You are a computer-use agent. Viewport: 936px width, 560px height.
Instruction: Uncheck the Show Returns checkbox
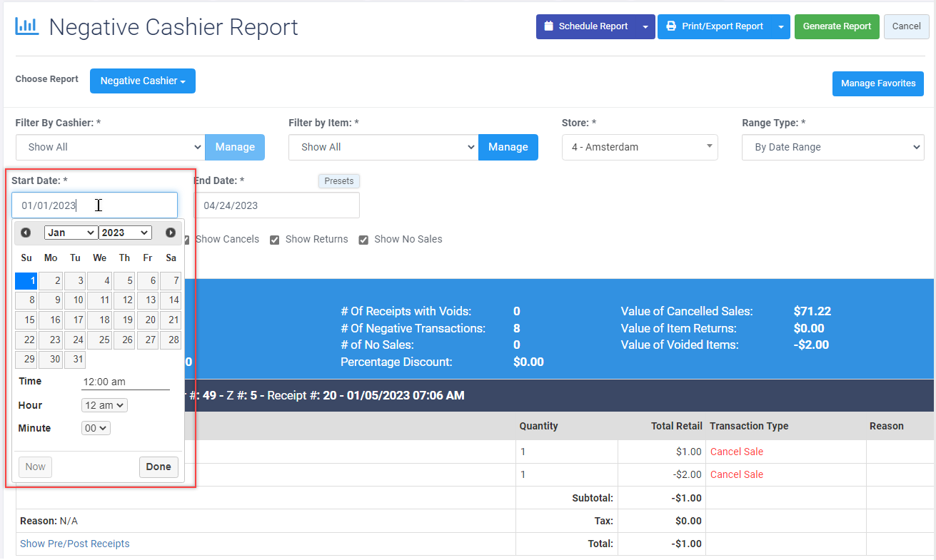[x=274, y=240]
